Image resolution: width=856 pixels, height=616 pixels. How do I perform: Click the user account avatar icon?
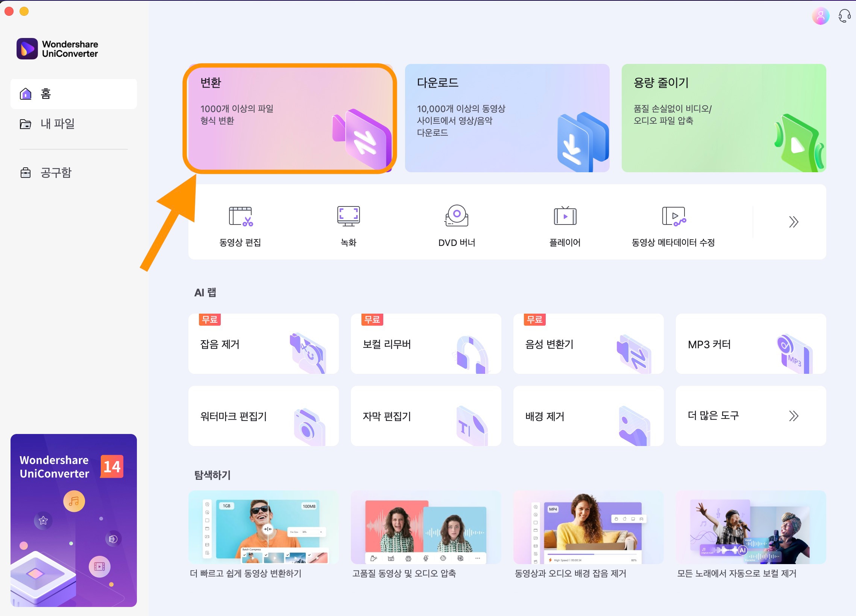(820, 16)
